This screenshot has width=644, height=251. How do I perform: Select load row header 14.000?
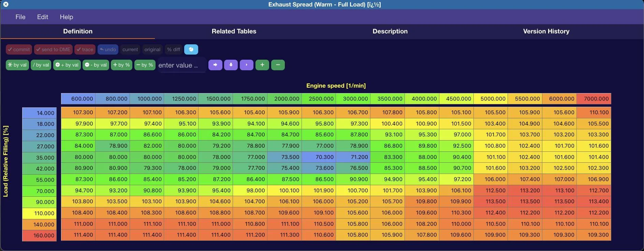tap(39, 113)
